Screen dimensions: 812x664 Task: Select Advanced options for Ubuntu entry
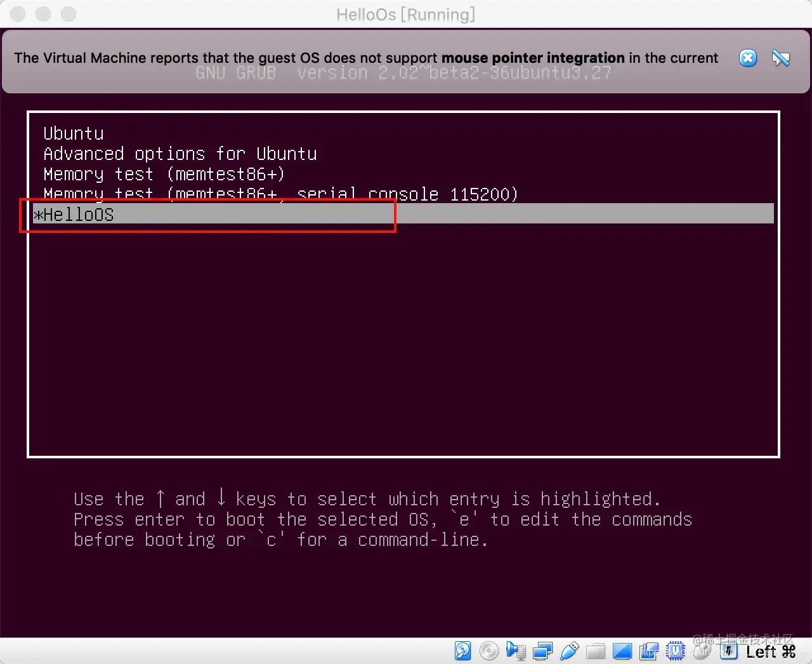(x=180, y=154)
